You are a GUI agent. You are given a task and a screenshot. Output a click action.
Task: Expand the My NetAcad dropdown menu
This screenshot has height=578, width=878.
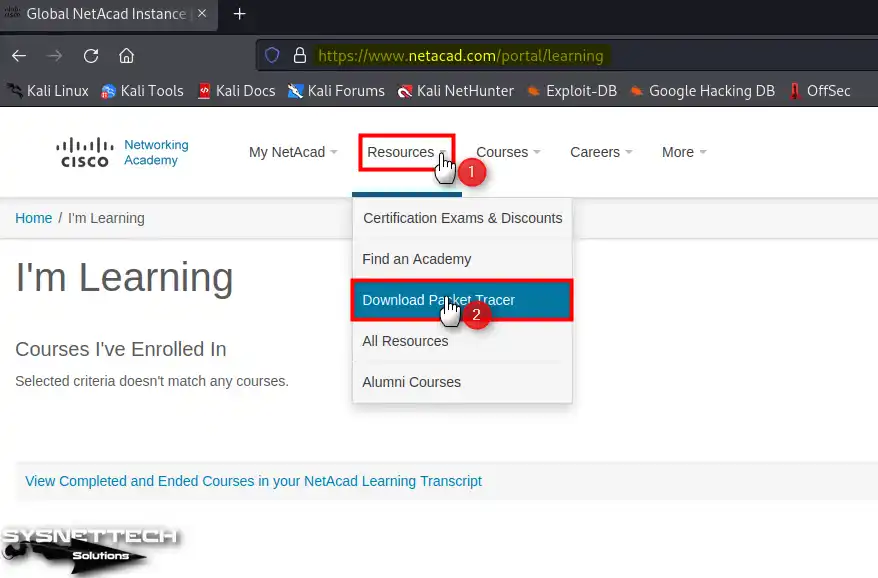click(x=293, y=152)
